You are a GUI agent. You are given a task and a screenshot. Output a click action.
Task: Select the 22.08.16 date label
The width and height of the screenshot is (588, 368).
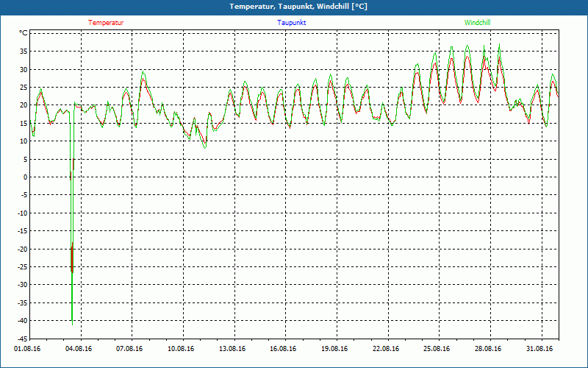[386, 348]
